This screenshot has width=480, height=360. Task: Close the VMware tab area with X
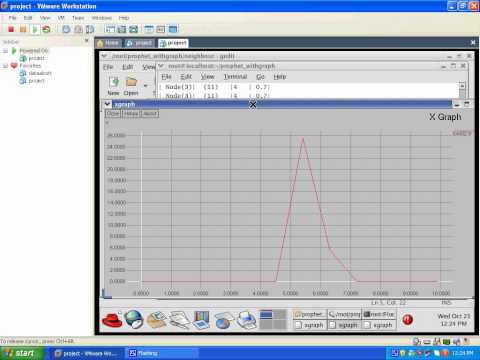pos(473,43)
